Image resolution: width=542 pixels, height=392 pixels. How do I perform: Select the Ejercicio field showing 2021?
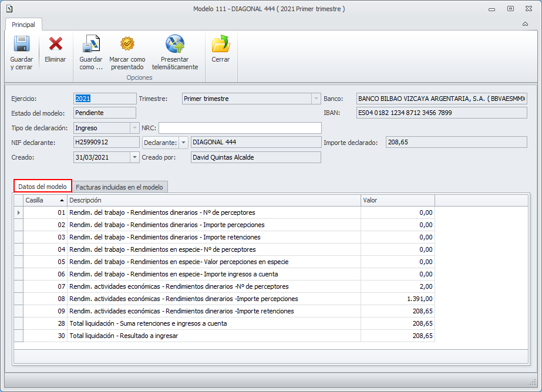[105, 99]
